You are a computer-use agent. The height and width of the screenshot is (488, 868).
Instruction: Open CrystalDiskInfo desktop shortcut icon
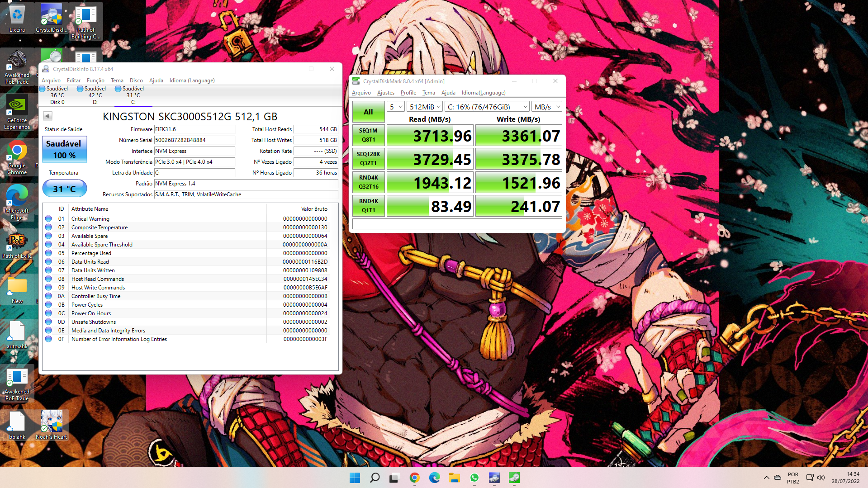coord(52,19)
